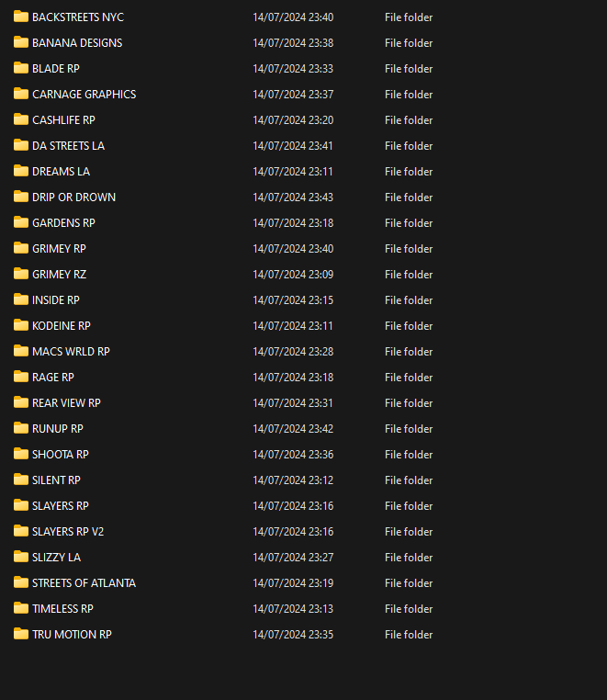
Task: Select the RUNUP RP folder icon
Action: point(21,429)
